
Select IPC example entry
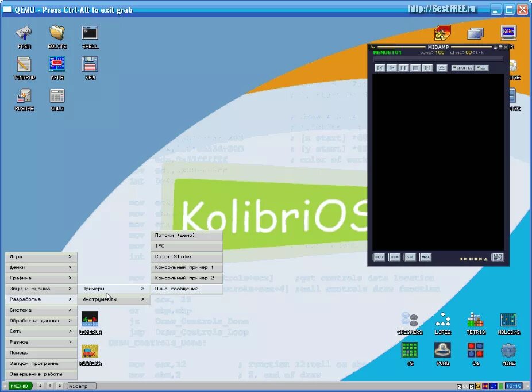pos(187,246)
